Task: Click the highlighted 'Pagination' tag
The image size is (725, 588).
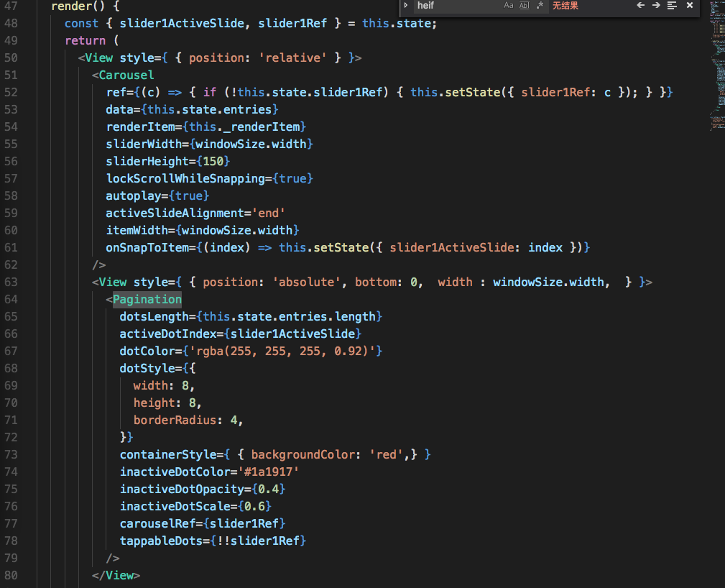Action: tap(147, 299)
